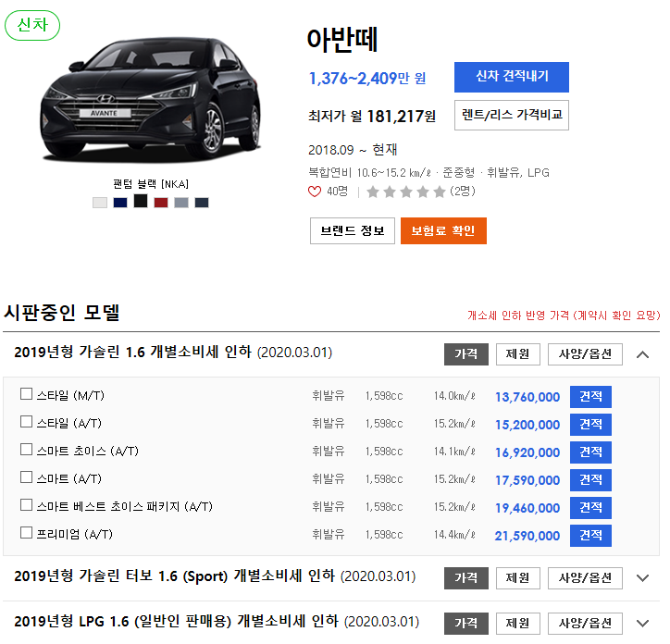
Task: Click the 2019년형 LPG 1.6 heading
Action: point(217,622)
